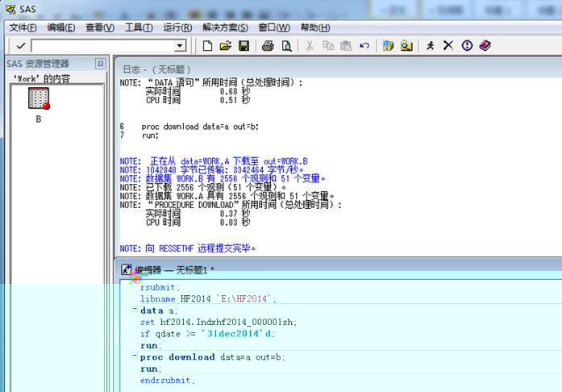Screen dimensions: 562x392
Task: Cut with the scissors icon
Action: pyautogui.click(x=310, y=46)
